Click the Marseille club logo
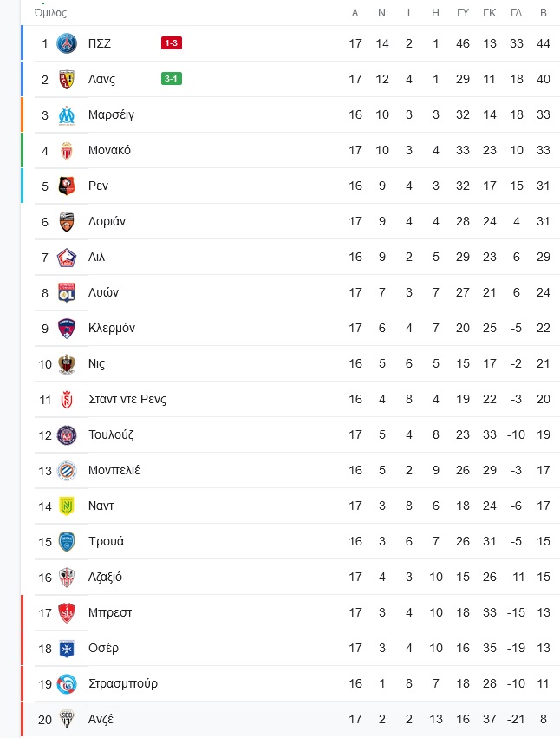560x738 pixels. [67, 114]
